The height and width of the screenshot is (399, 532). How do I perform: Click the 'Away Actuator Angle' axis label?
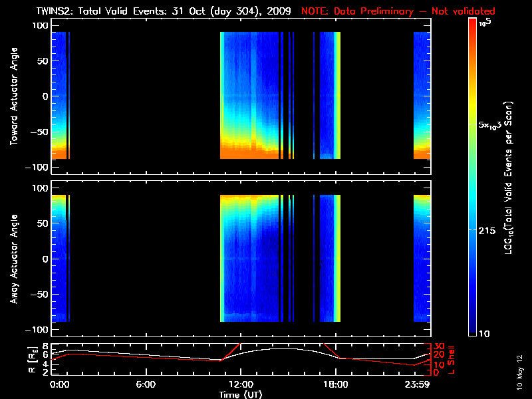click(x=15, y=259)
